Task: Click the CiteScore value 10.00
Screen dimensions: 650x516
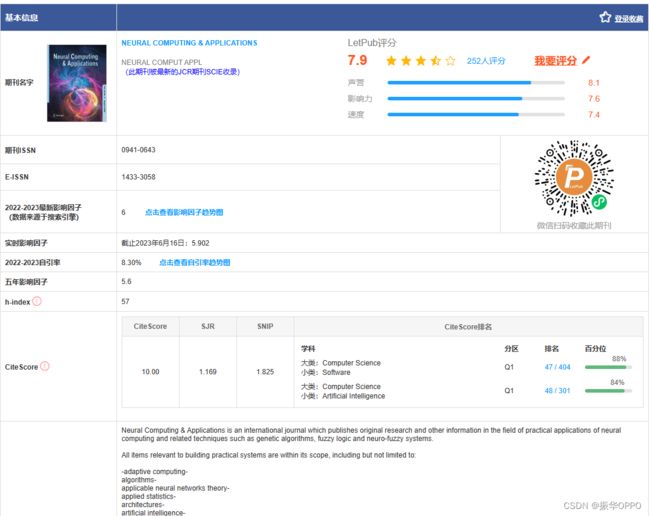Action: pos(150,372)
